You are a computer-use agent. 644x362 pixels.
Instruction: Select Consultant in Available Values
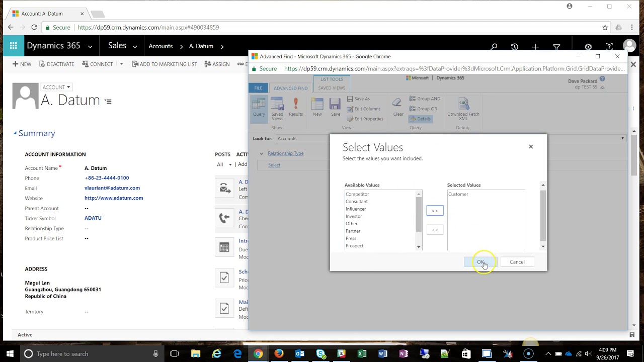(357, 202)
